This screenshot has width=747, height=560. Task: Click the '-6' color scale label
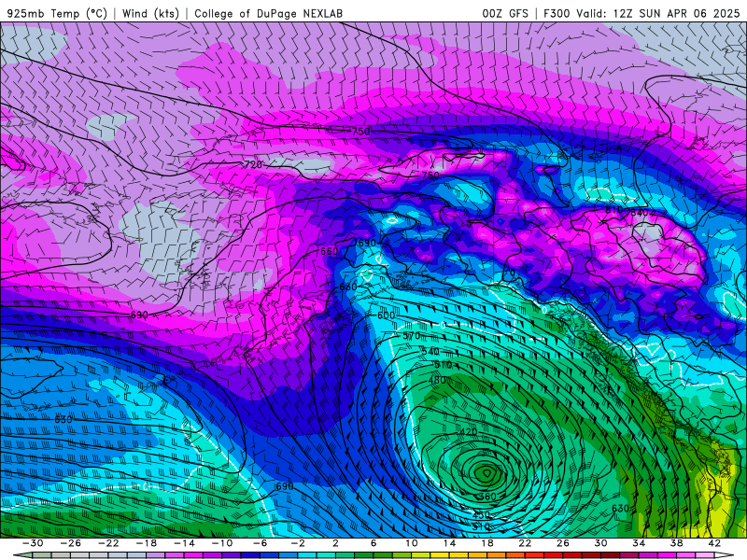pos(261,543)
